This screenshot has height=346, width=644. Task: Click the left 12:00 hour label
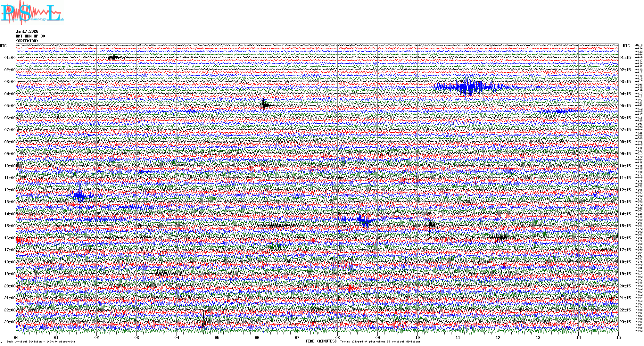pyautogui.click(x=10, y=190)
